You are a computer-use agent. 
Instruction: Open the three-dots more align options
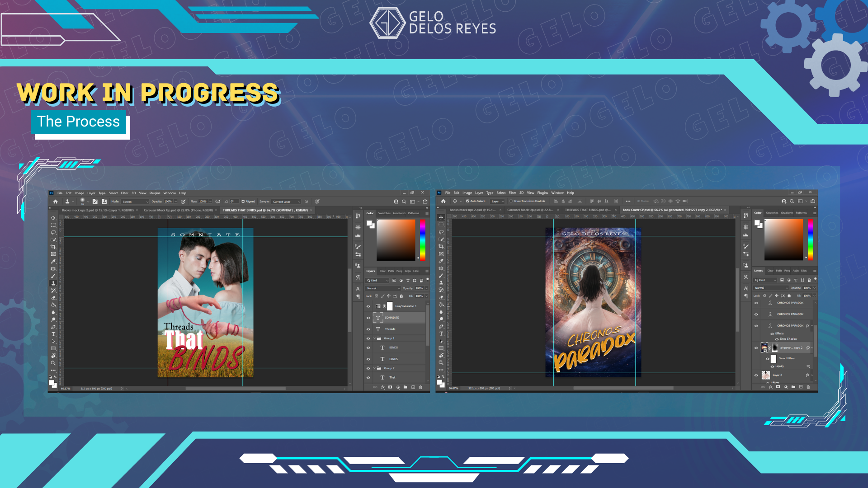tap(628, 201)
